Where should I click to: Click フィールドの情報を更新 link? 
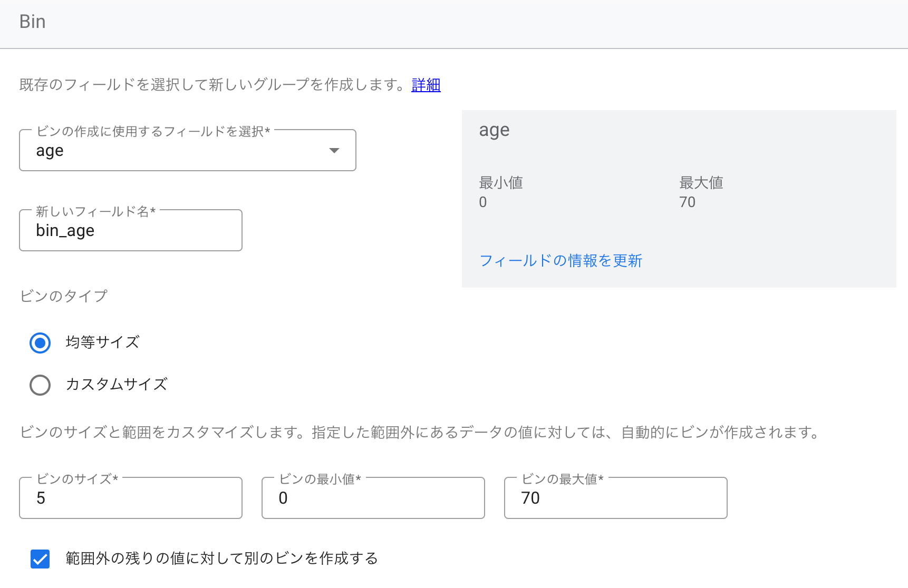[561, 261]
